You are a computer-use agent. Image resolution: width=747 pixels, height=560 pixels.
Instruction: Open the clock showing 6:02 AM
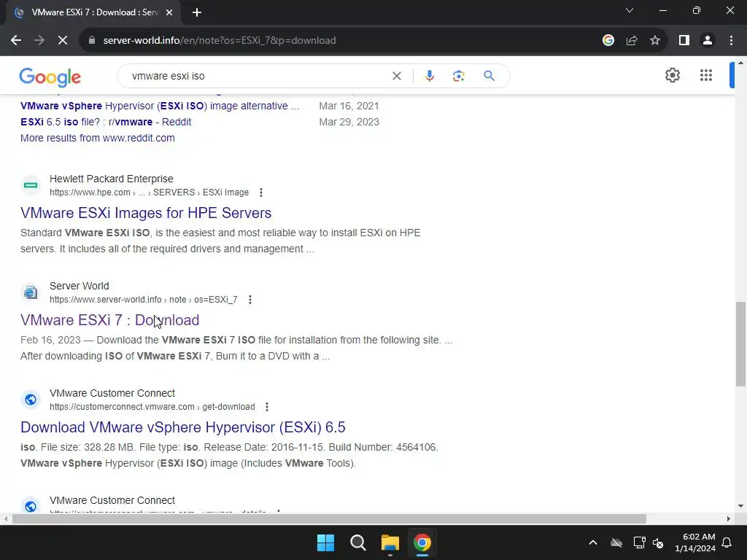pos(695,542)
